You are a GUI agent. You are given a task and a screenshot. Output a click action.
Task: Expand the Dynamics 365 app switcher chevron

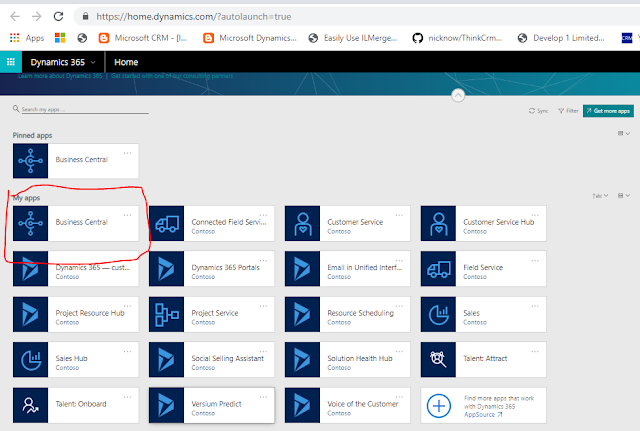[93, 62]
